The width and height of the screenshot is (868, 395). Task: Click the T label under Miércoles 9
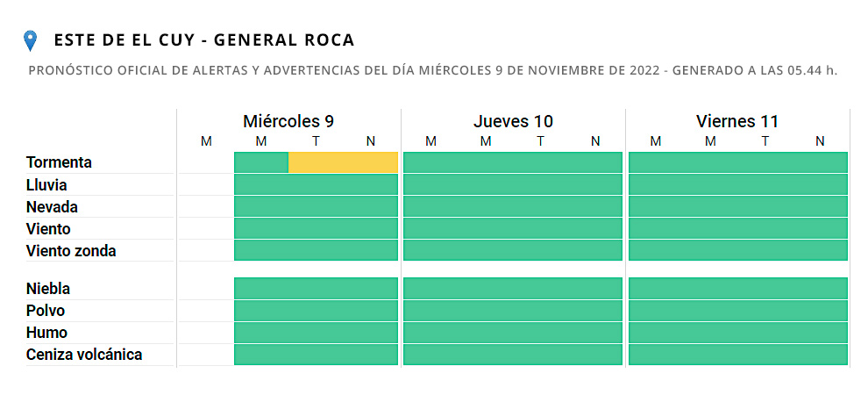point(316,141)
